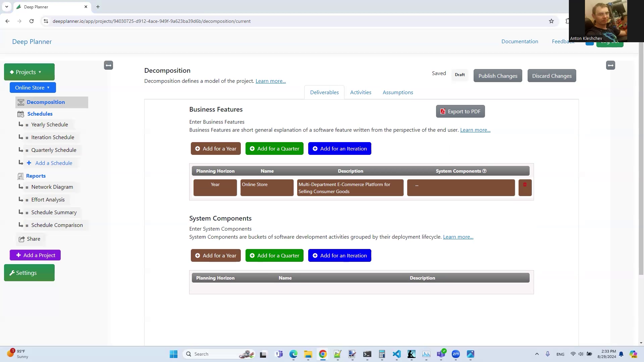Add a Business Feature for a Quarter
This screenshot has height=362, width=644.
click(x=274, y=149)
